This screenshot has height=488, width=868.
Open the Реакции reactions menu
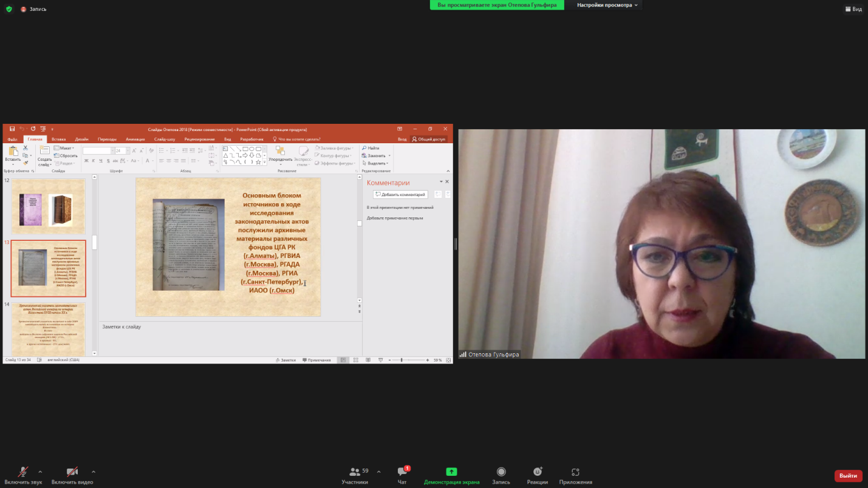[x=538, y=475]
